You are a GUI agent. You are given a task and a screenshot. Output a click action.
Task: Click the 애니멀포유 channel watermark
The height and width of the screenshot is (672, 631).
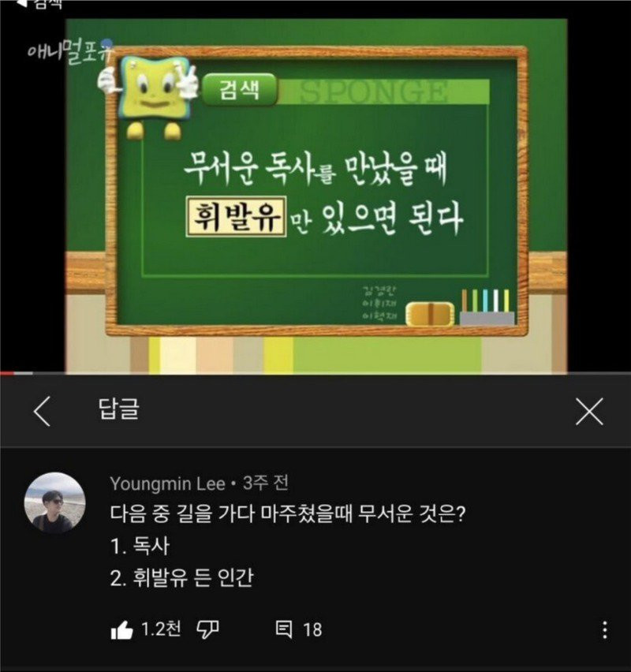coord(70,52)
